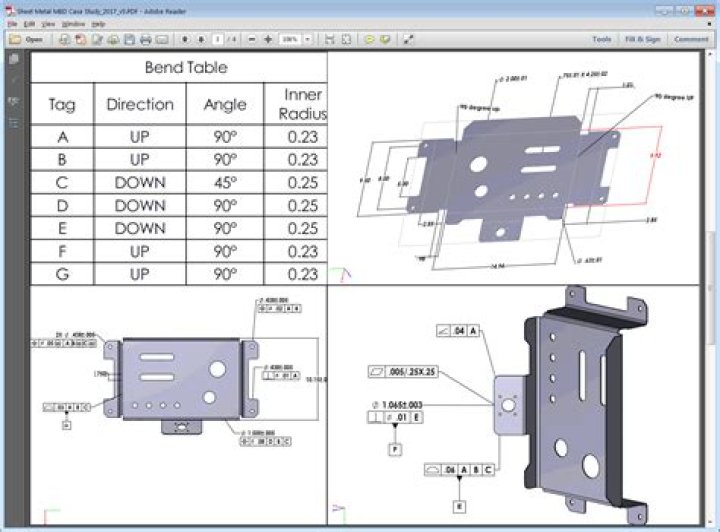Select the highlight text tool

385,39
